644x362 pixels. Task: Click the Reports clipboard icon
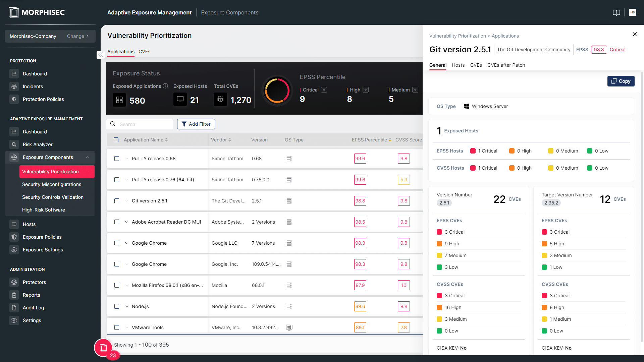click(x=14, y=295)
